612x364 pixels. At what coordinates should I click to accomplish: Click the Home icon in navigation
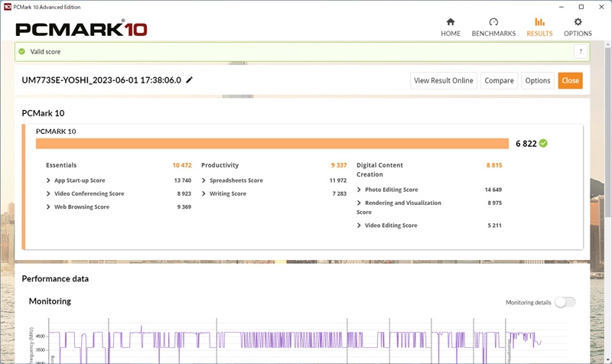[451, 22]
